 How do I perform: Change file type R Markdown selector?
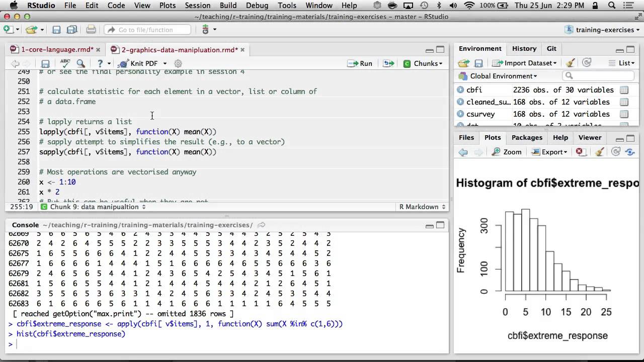[422, 207]
